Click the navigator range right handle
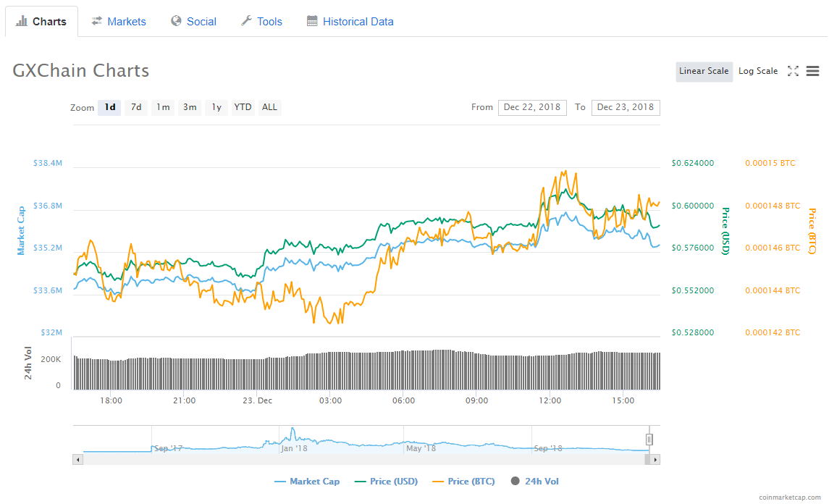The image size is (829, 504). coord(649,439)
